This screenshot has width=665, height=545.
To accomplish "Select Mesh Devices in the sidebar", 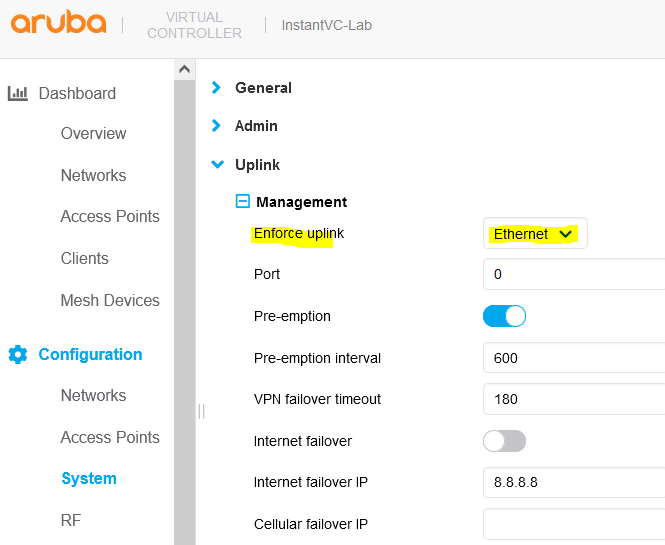I will (110, 300).
